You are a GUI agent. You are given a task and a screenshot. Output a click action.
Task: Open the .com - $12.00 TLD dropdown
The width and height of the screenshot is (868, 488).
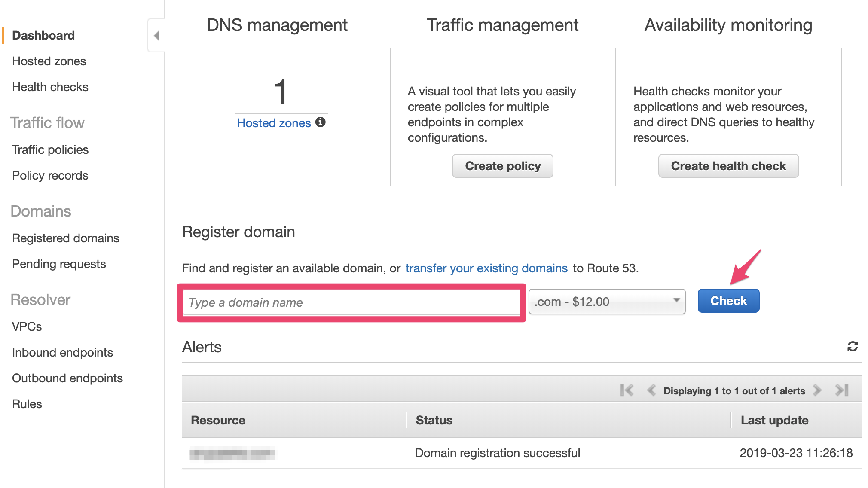(x=607, y=302)
